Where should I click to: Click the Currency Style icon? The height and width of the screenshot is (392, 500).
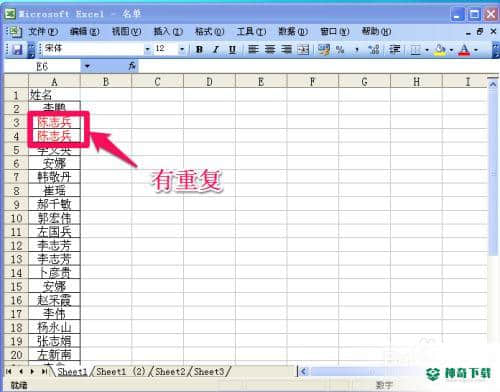(x=324, y=50)
